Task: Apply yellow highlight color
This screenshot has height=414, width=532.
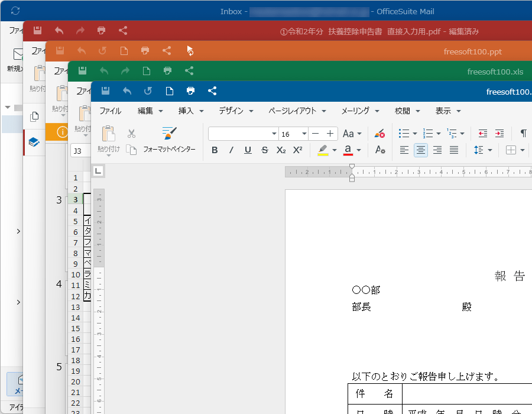Action: 323,150
